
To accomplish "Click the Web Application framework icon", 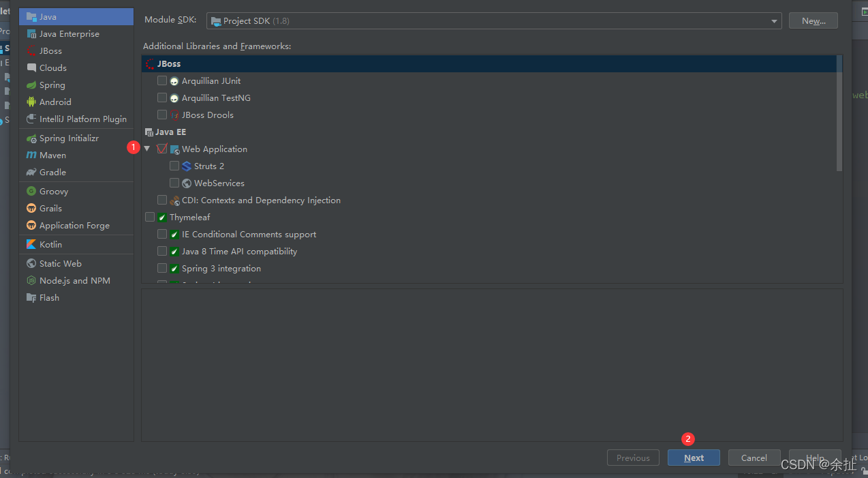I will [x=174, y=149].
